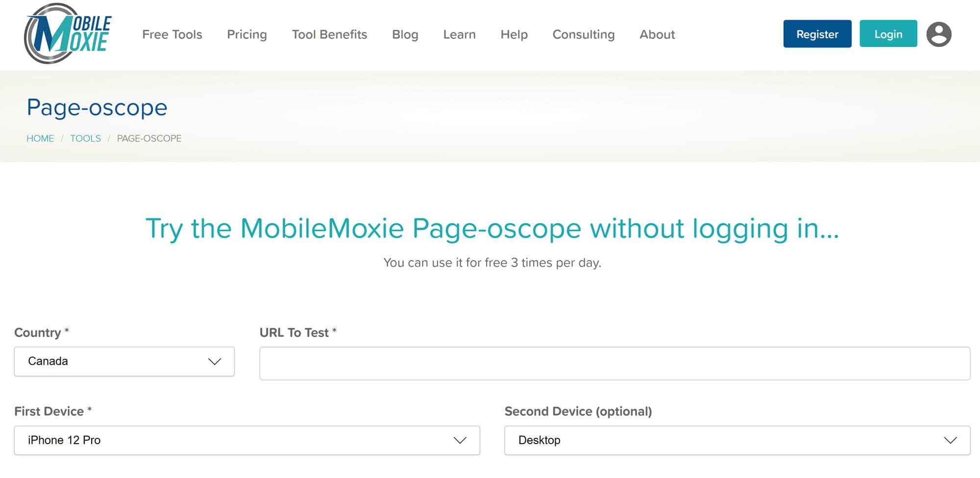
Task: Click the Register button
Action: [817, 34]
